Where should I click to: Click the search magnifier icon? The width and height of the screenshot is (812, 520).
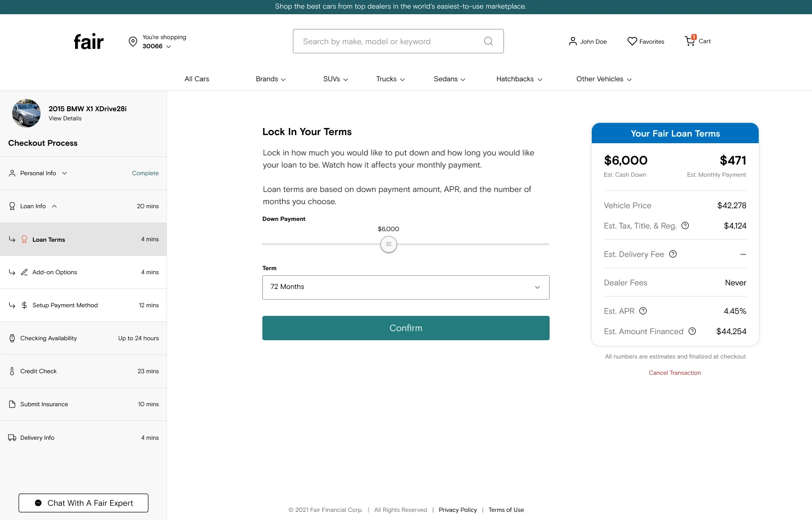(x=488, y=41)
